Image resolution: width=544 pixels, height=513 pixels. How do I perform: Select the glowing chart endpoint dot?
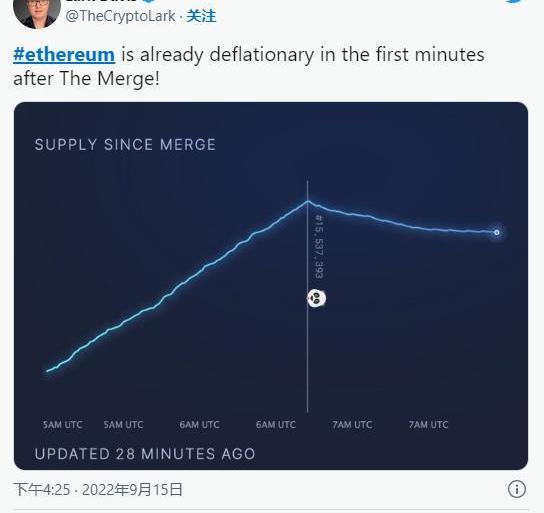click(497, 232)
